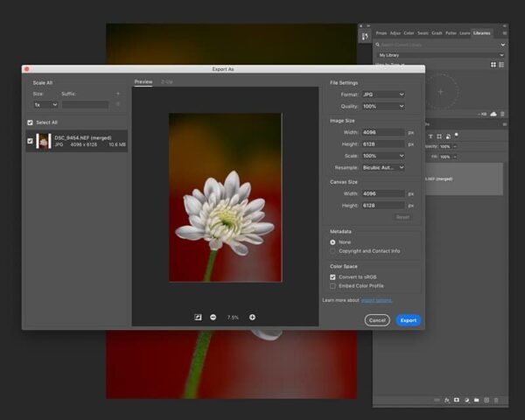The height and width of the screenshot is (420, 525).
Task: Zoom out the export preview
Action: click(213, 317)
